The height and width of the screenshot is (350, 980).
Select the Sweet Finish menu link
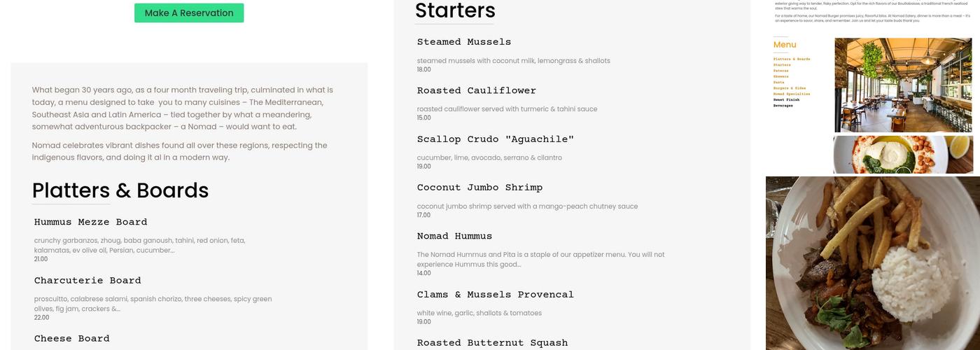pyautogui.click(x=786, y=99)
